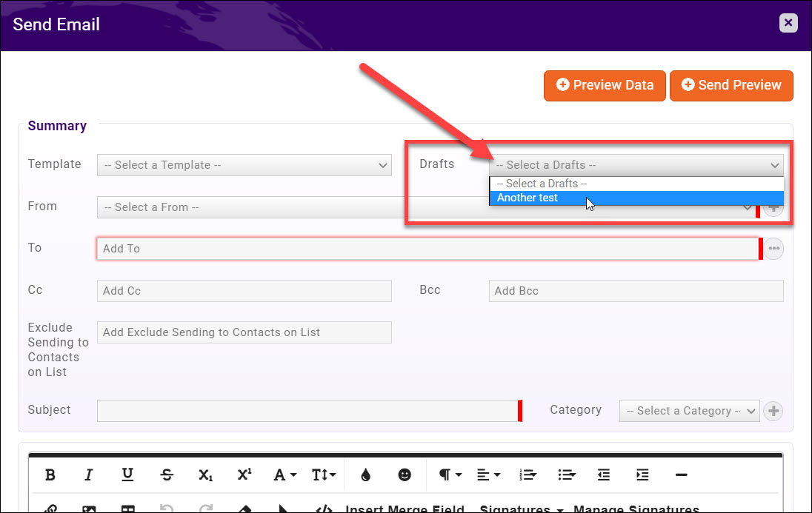
Task: Insert a subscript character
Action: 205,475
